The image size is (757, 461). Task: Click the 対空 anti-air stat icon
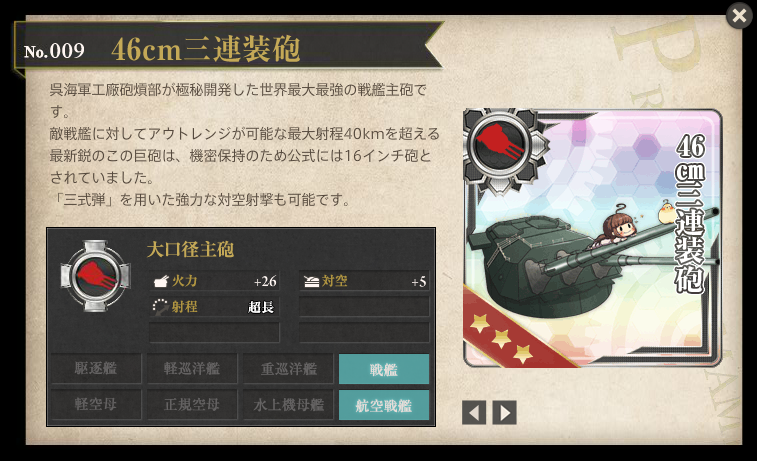pos(311,281)
